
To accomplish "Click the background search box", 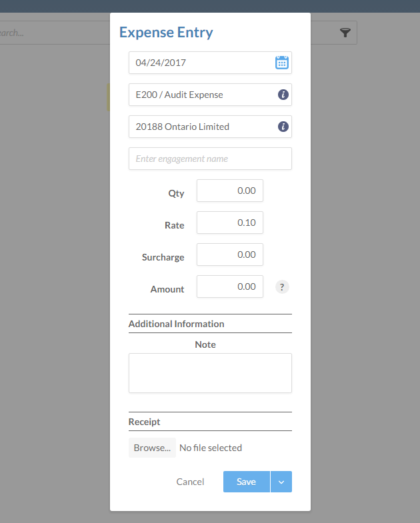I will [53, 33].
